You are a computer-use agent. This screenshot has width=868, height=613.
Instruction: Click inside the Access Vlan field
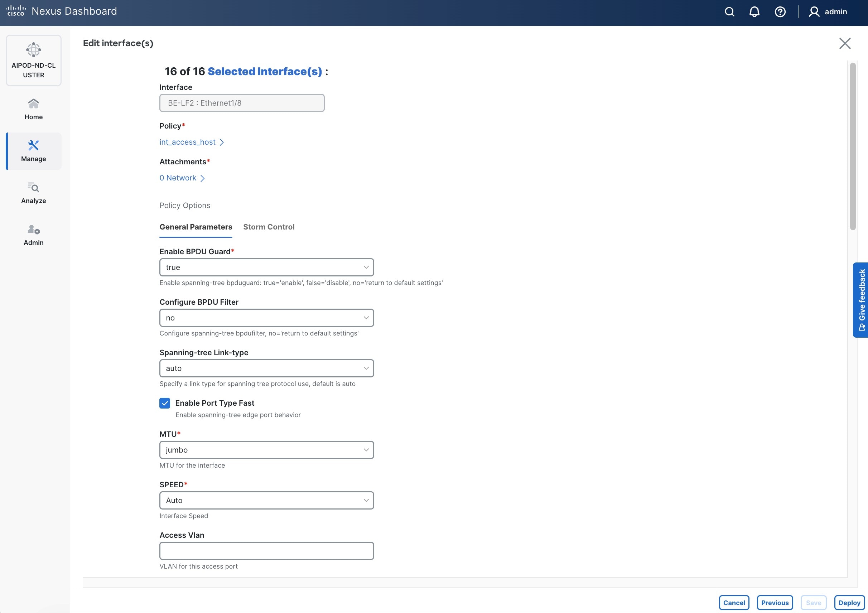coord(266,551)
